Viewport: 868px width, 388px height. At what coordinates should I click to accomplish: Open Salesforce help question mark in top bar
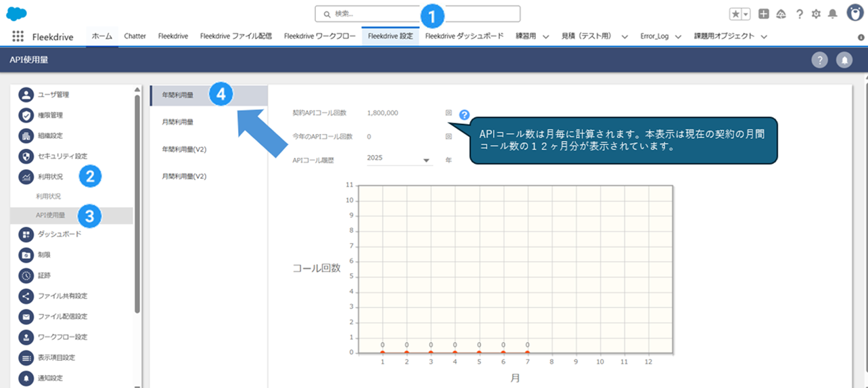800,14
